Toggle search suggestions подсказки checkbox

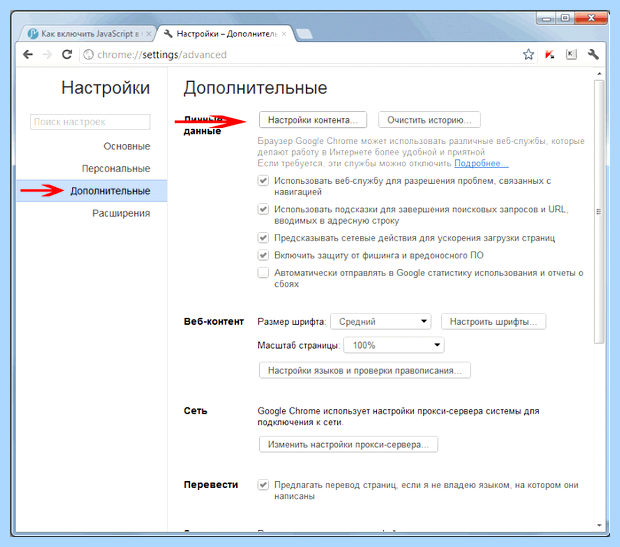click(263, 209)
